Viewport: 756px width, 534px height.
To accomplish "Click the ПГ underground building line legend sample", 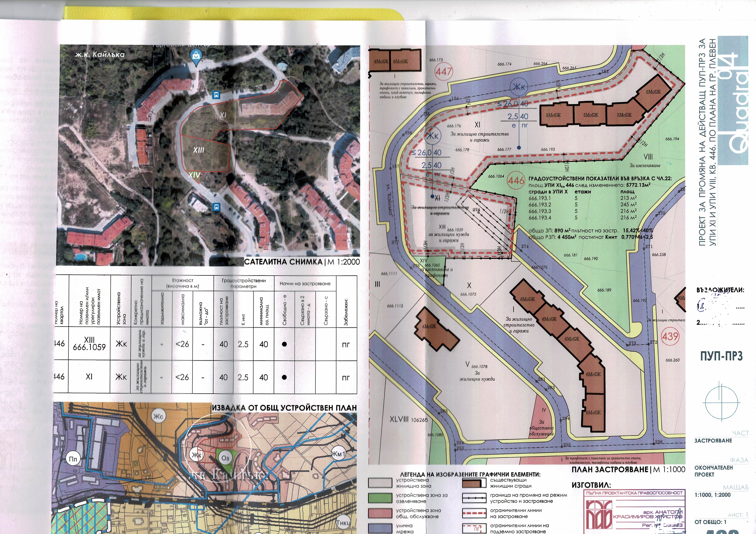I will pos(474,528).
